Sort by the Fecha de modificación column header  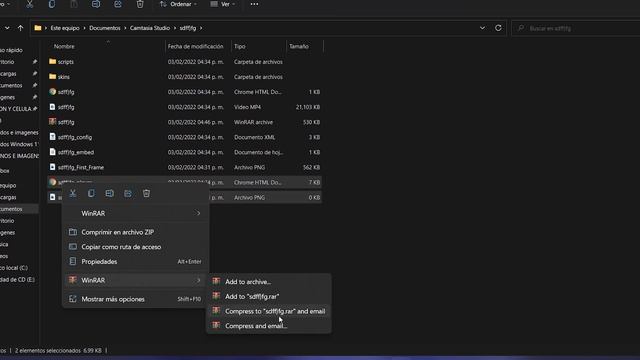pyautogui.click(x=196, y=47)
